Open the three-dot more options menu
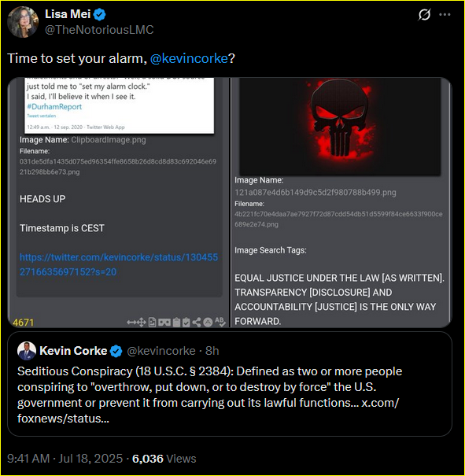Viewport: 465px width, 476px height. 445,14
